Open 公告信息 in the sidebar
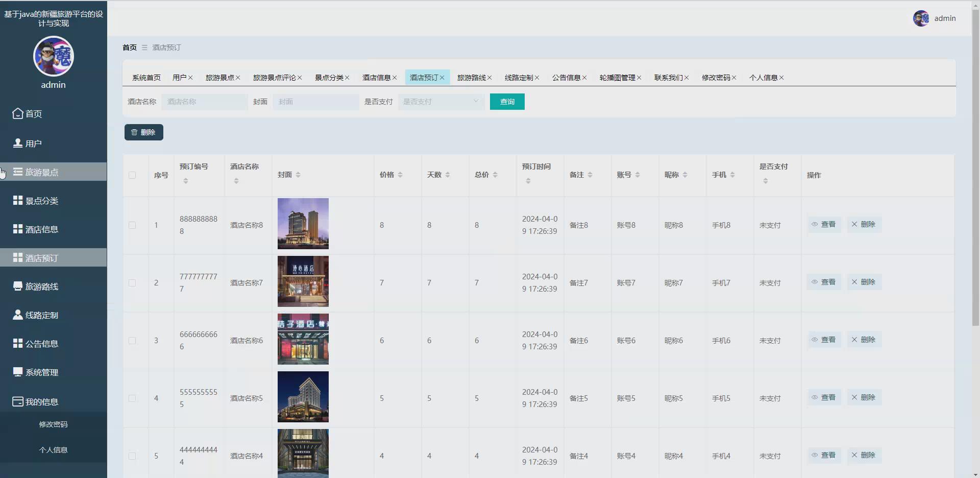The width and height of the screenshot is (980, 478). [x=53, y=344]
